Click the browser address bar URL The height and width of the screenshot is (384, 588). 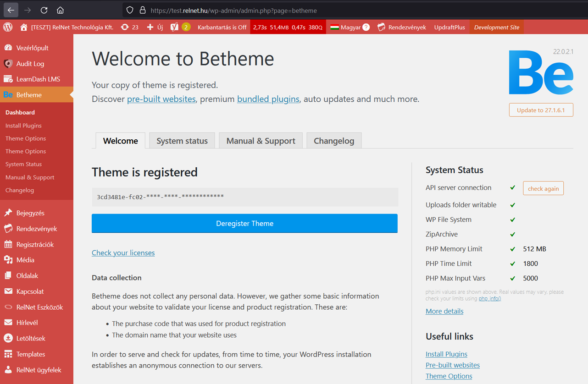point(233,11)
